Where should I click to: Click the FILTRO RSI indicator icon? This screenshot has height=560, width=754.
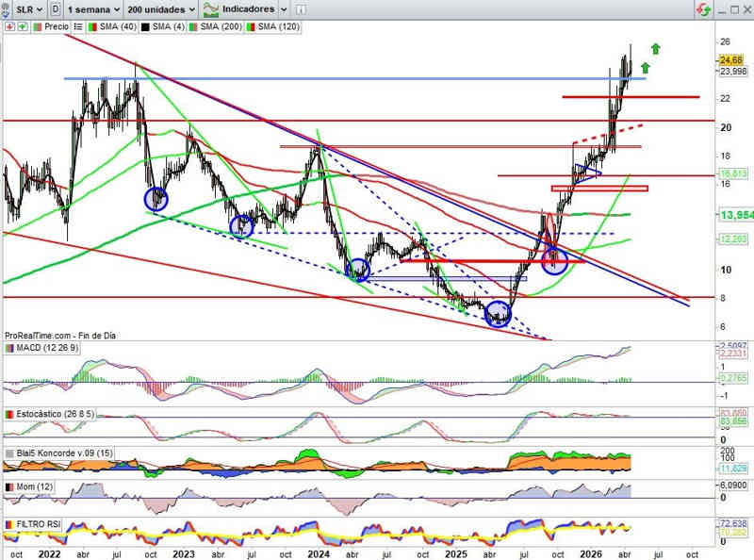point(9,523)
